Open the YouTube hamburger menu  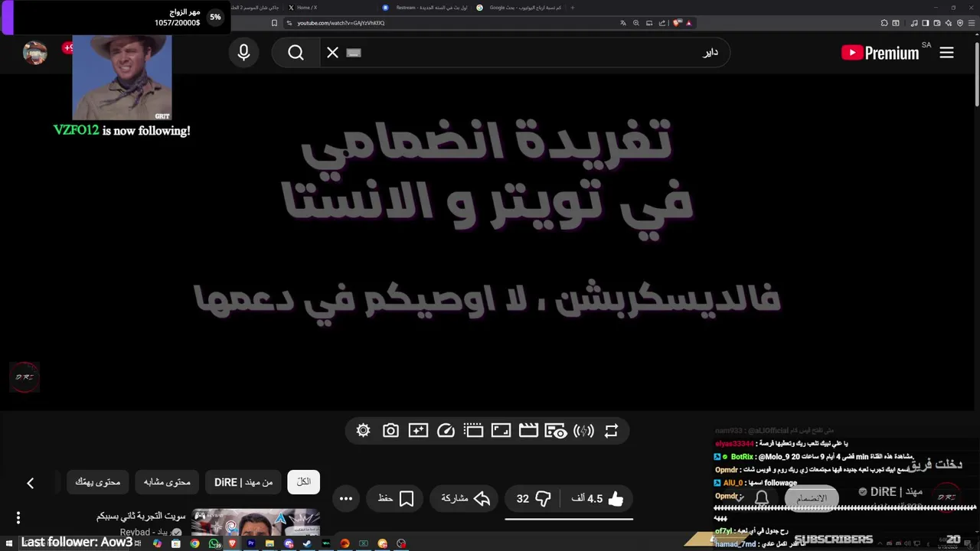[x=947, y=53]
